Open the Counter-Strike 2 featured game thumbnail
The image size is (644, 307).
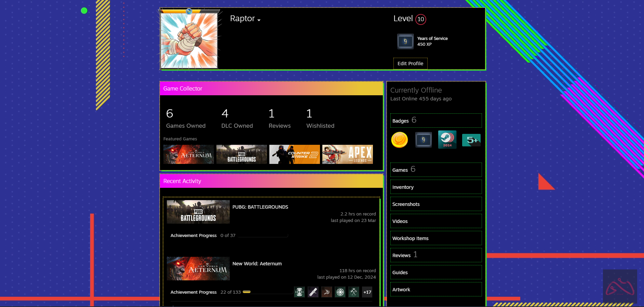point(294,154)
